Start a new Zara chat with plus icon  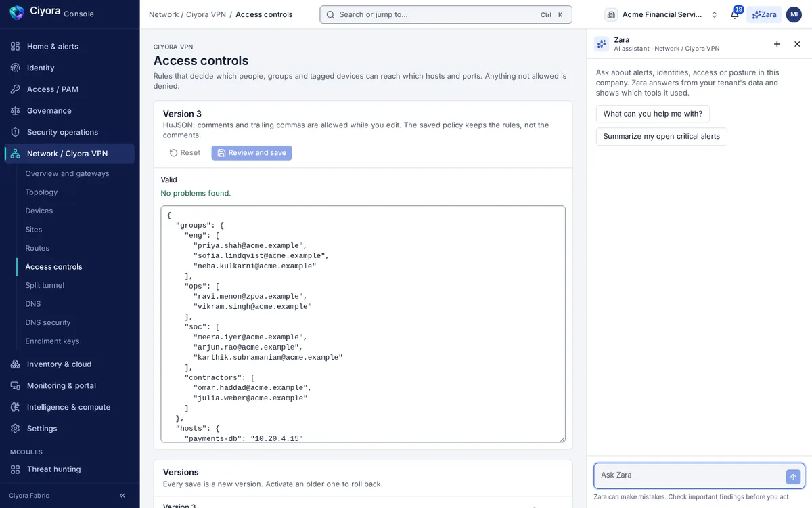point(777,44)
